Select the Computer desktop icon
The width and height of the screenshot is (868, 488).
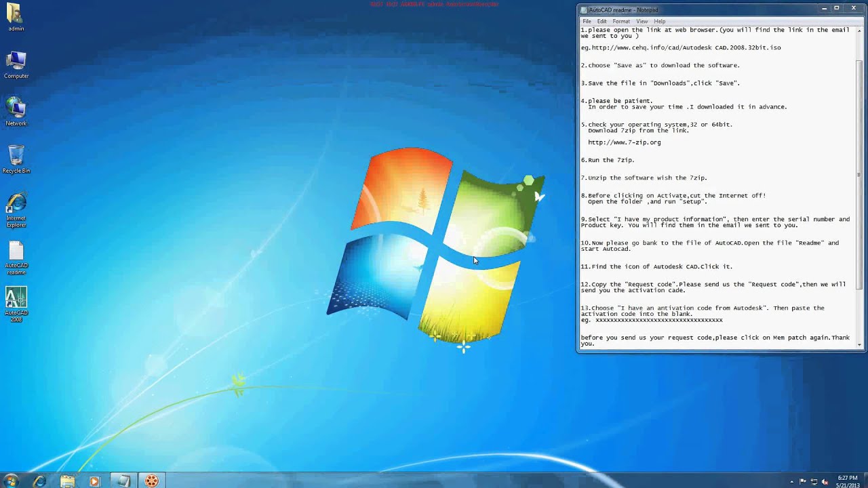[16, 62]
